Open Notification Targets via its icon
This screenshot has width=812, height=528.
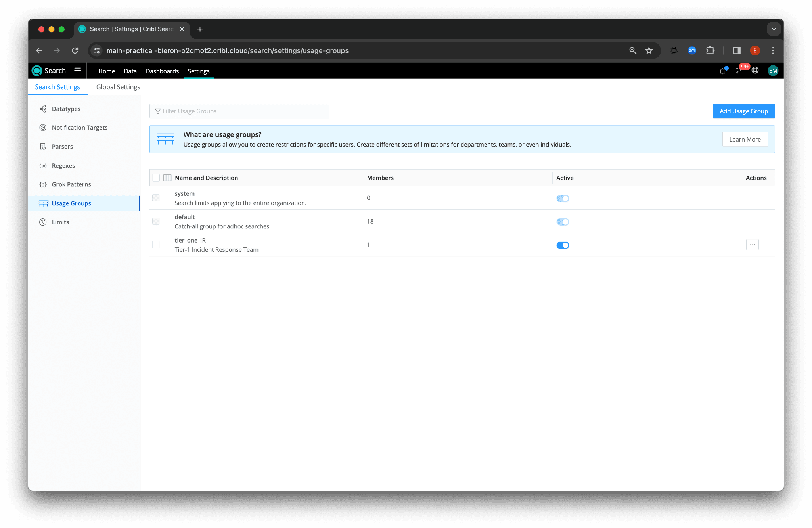(x=43, y=128)
